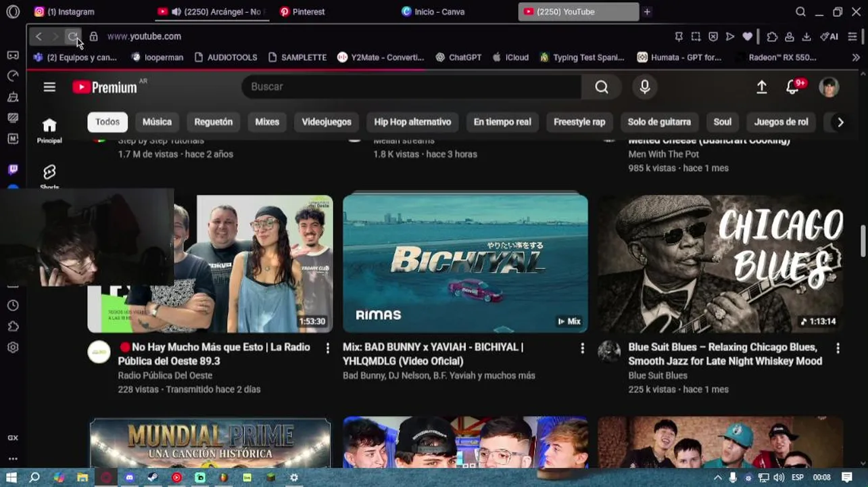868x487 pixels.
Task: Open a new browser tab
Action: pos(647,11)
